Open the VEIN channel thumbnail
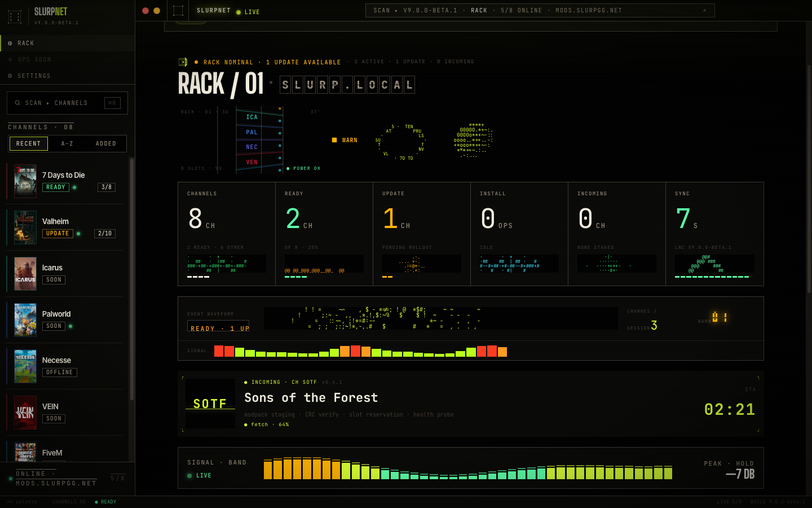 (x=25, y=413)
